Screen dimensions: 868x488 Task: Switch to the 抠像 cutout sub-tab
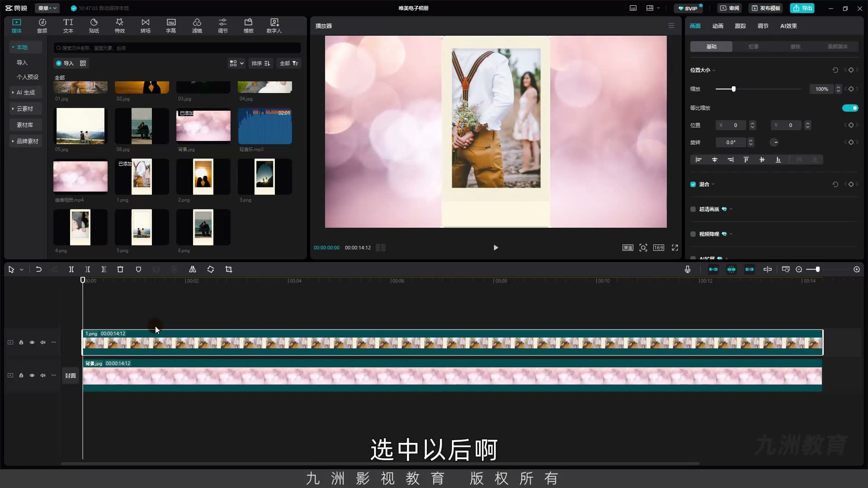tap(753, 47)
